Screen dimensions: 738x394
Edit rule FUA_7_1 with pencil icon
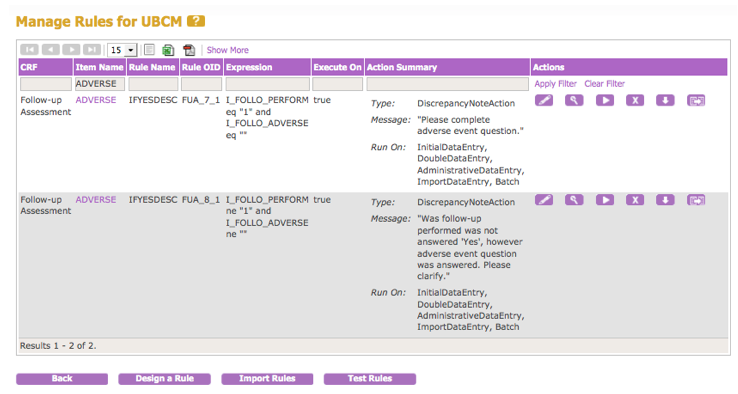click(x=544, y=100)
